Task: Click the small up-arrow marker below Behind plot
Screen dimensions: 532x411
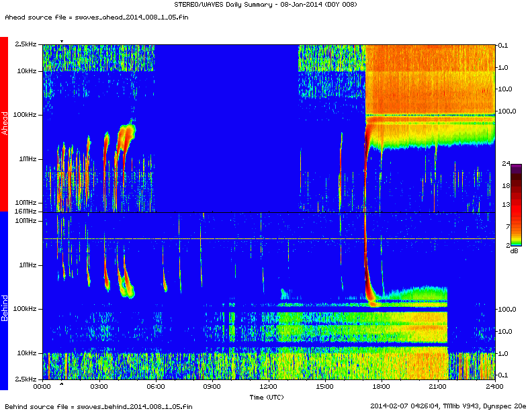Action: click(x=62, y=384)
